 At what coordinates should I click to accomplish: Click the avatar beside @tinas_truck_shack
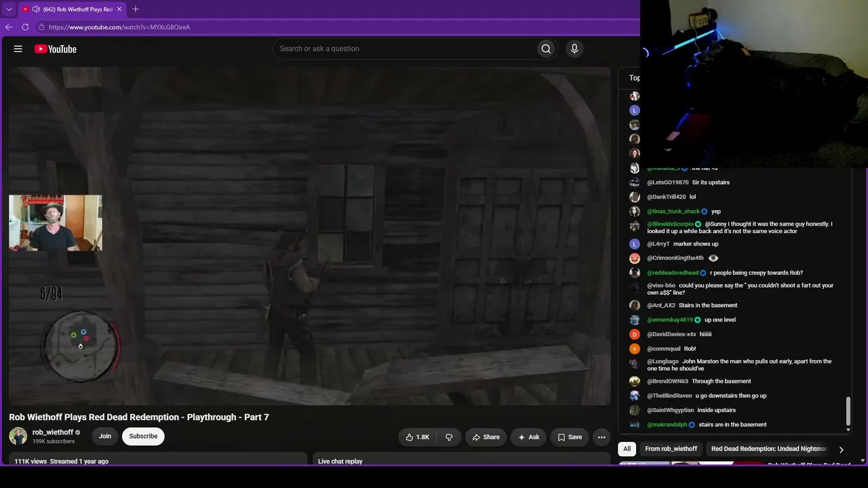coord(635,211)
